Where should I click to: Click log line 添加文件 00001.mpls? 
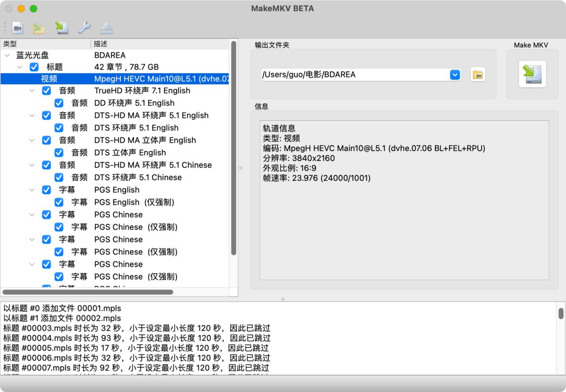62,309
